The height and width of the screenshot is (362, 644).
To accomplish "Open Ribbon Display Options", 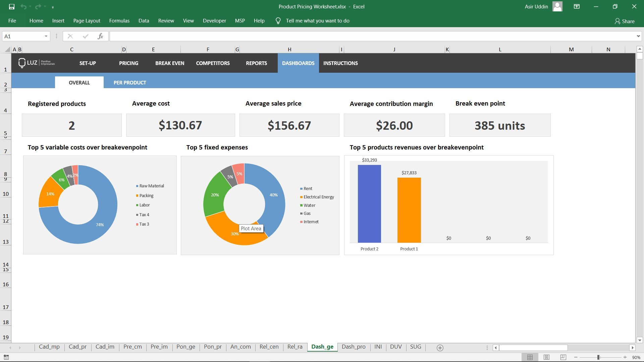I will click(577, 6).
